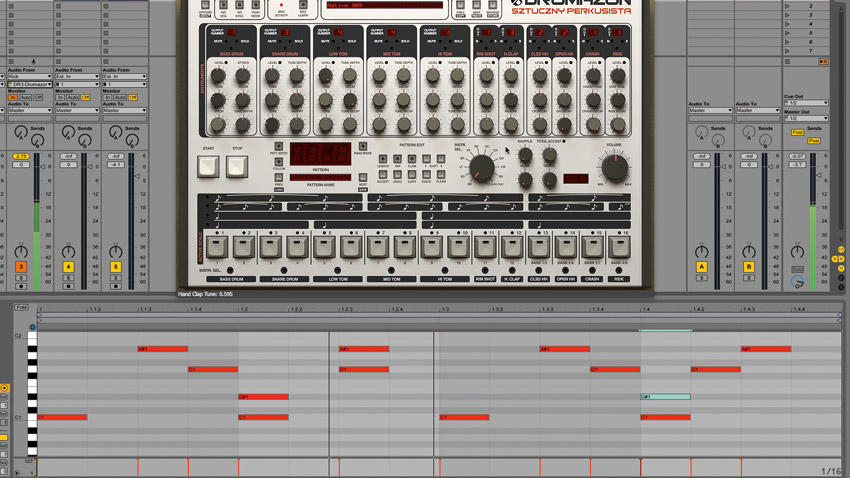Image resolution: width=850 pixels, height=478 pixels.
Task: Arm track 3 for recording
Action: 21,286
